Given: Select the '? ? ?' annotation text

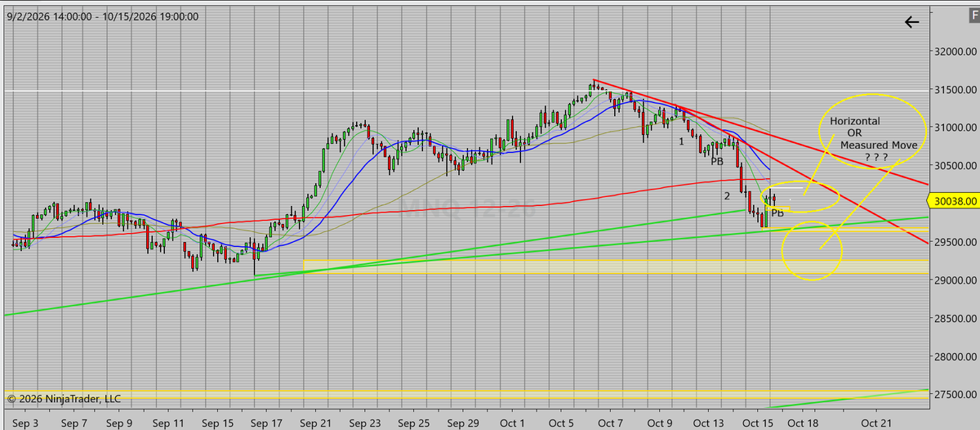Looking at the screenshot, I should pos(876,157).
